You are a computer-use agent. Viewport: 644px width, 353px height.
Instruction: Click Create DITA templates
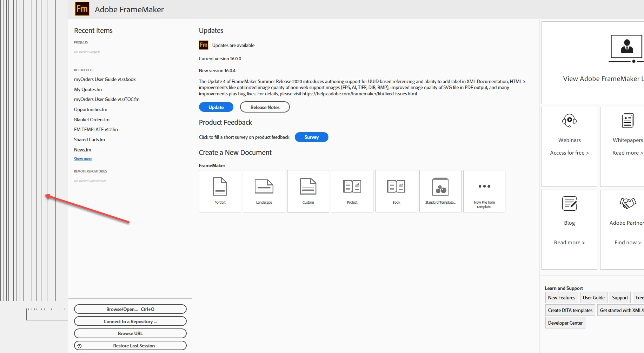click(x=570, y=310)
